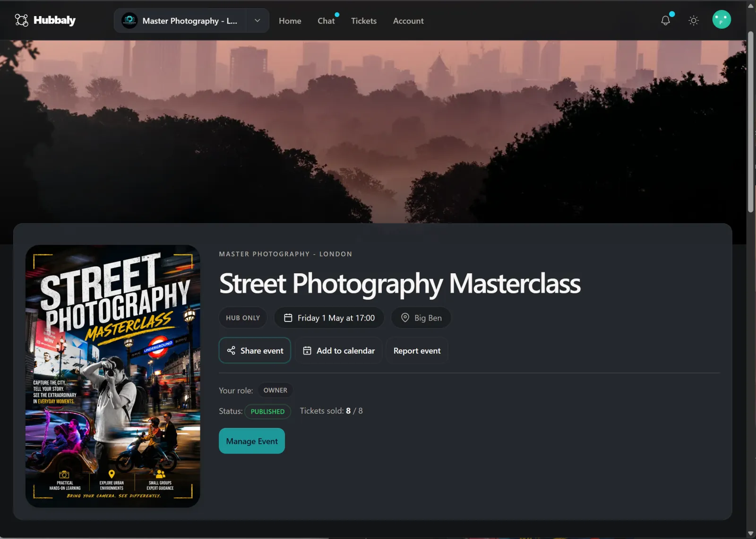Click the Share event button
This screenshot has width=756, height=539.
(255, 350)
